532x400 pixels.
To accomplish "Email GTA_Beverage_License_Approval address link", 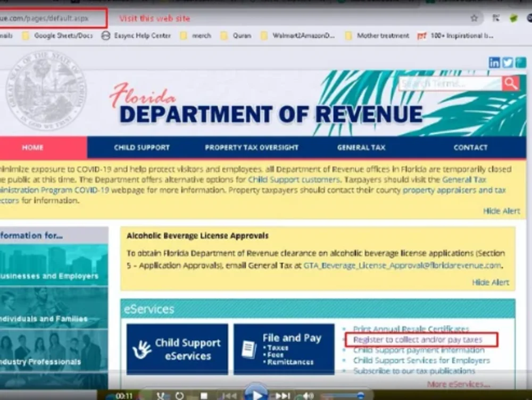I will click(x=402, y=265).
